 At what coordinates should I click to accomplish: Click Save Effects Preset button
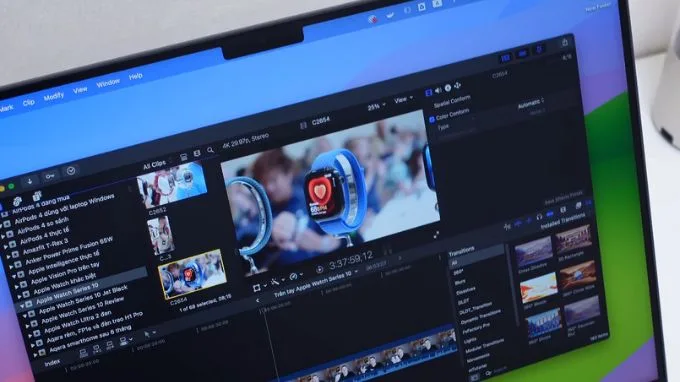(x=564, y=198)
